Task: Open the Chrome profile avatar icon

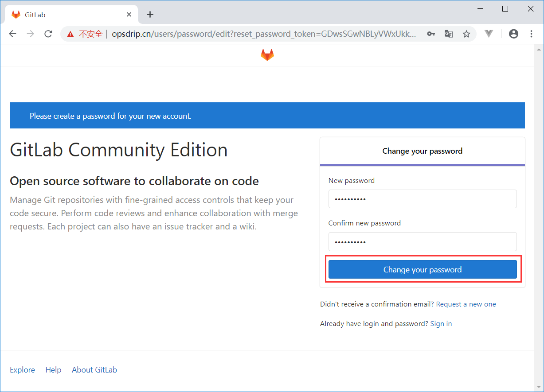Action: pyautogui.click(x=513, y=34)
